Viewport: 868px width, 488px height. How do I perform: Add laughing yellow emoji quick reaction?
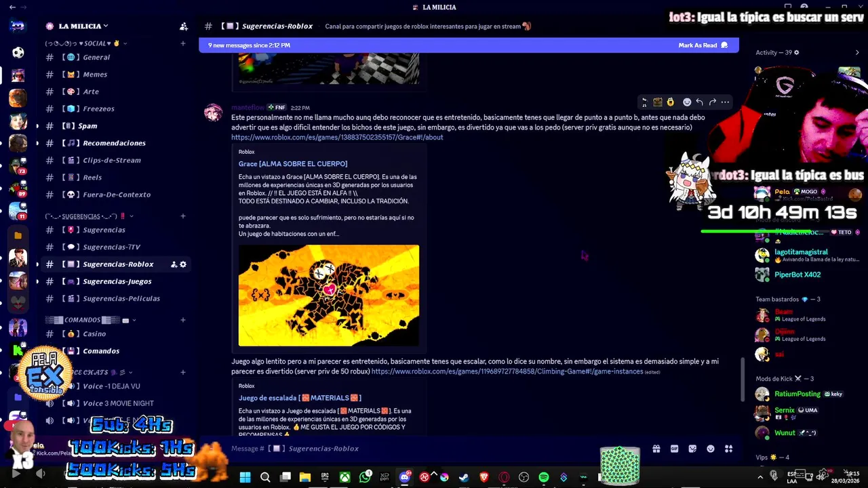(x=670, y=102)
